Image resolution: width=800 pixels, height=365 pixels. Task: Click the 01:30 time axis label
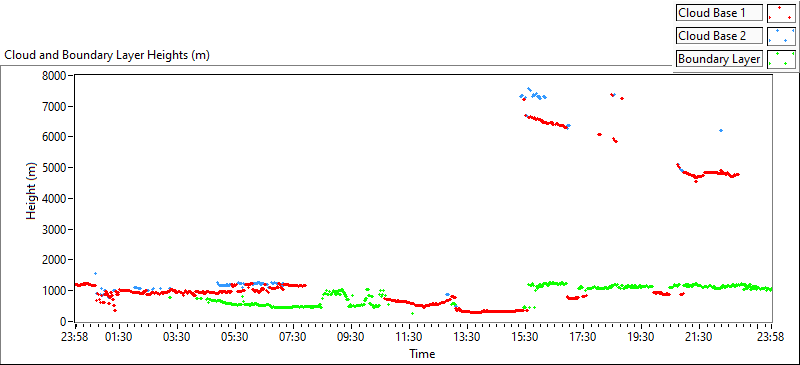(x=120, y=336)
